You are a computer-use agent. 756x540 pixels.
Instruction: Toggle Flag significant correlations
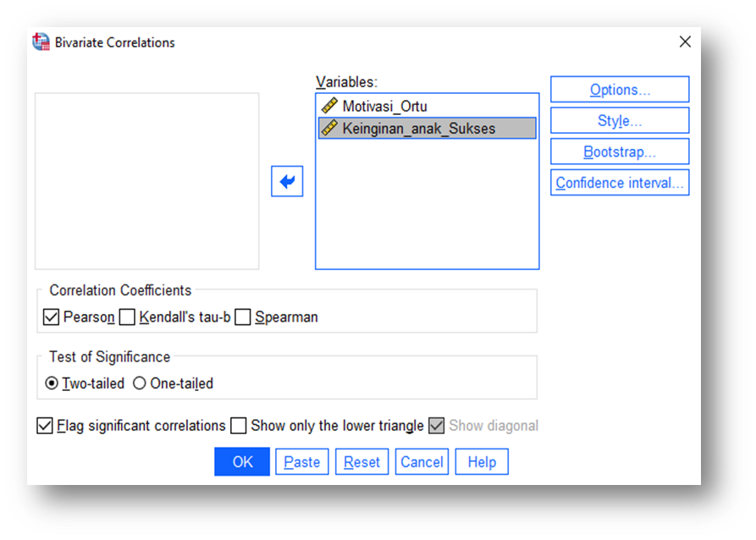pos(45,426)
